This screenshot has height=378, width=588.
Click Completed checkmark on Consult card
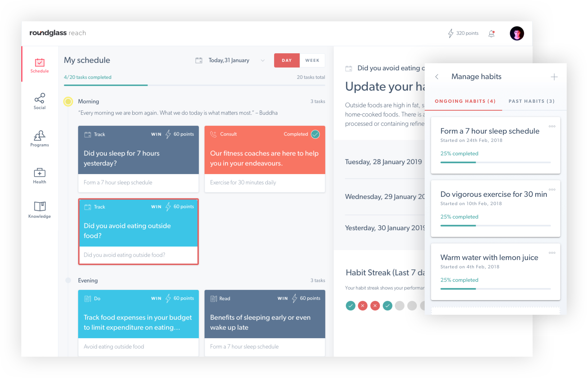pyautogui.click(x=315, y=134)
